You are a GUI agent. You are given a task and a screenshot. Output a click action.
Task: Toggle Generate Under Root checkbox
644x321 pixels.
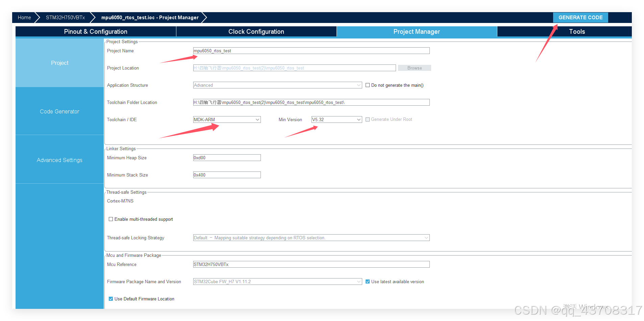(368, 119)
